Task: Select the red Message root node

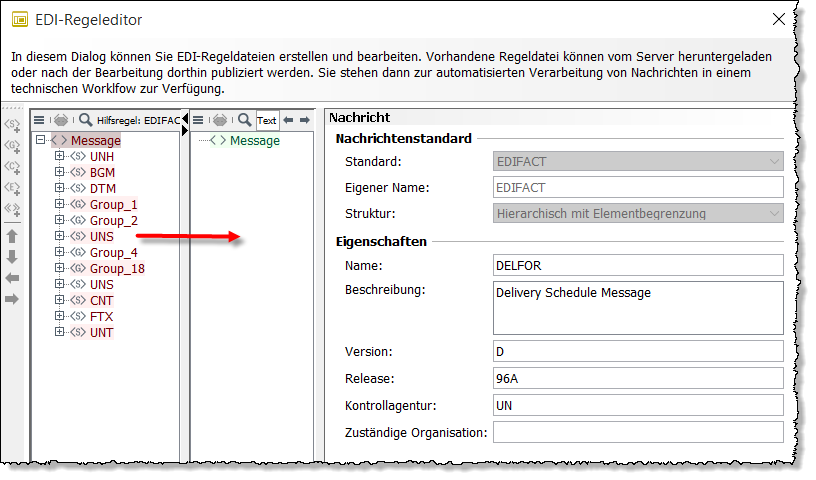Action: click(x=96, y=141)
